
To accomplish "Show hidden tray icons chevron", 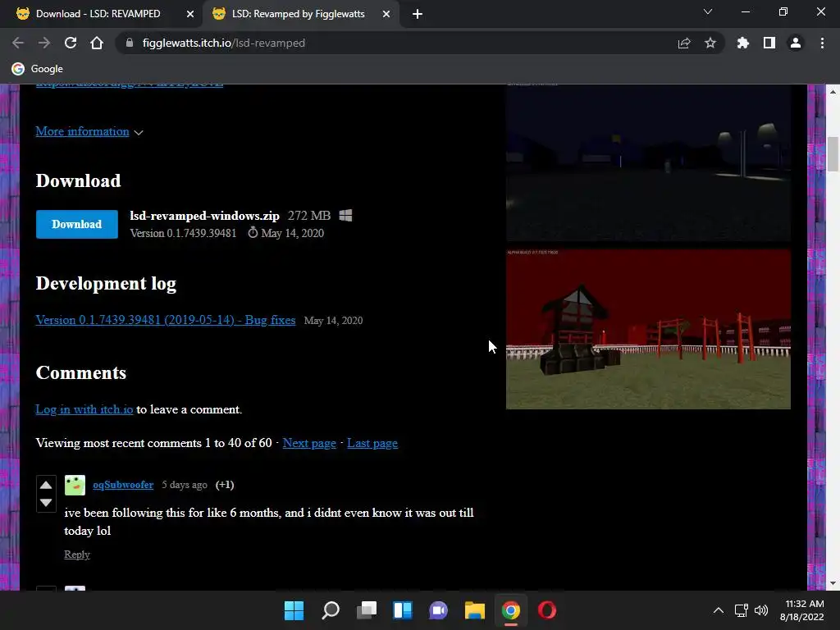I will point(719,610).
